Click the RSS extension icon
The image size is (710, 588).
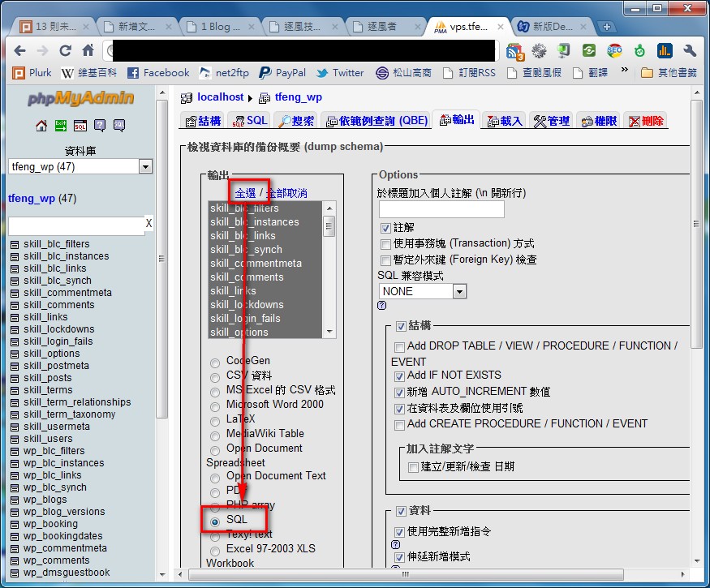514,52
